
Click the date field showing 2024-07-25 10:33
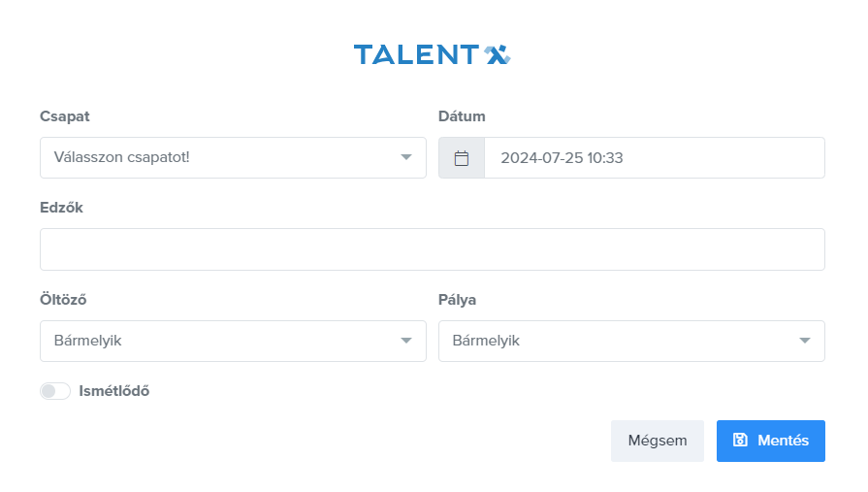tap(654, 158)
